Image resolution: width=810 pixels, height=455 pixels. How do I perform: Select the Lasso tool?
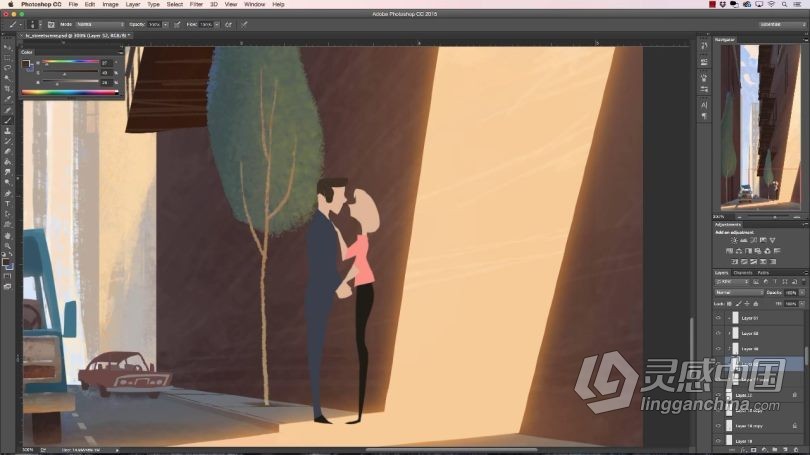coord(7,68)
